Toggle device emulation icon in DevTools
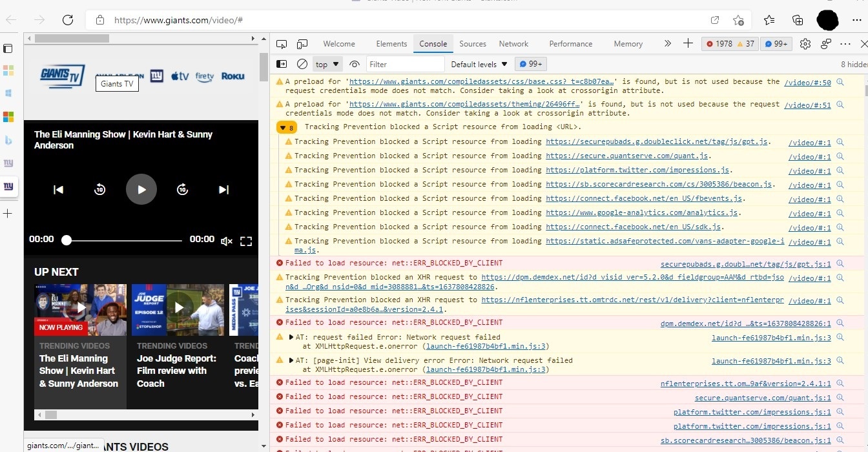 click(x=302, y=44)
